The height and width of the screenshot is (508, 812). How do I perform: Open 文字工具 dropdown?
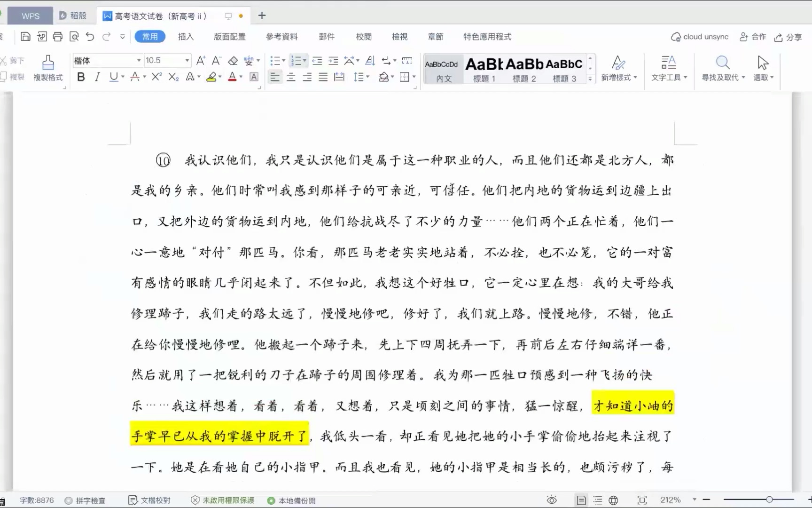(x=669, y=68)
